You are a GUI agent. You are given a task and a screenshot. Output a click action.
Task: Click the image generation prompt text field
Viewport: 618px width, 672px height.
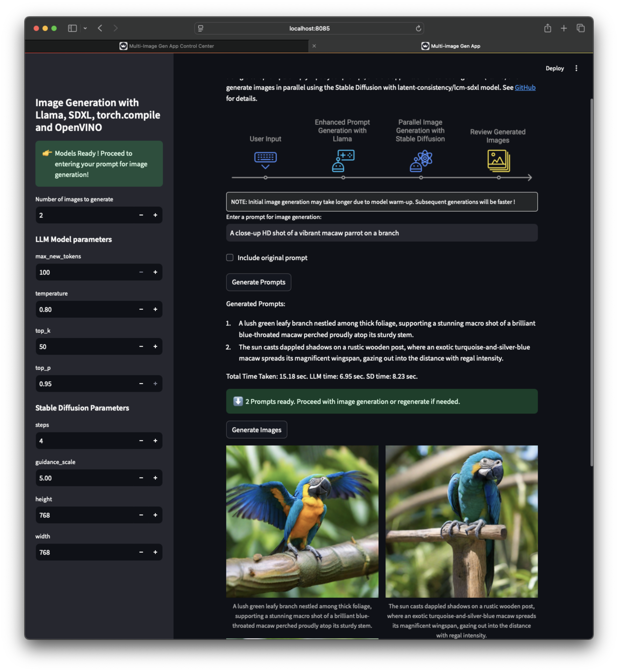coord(382,233)
